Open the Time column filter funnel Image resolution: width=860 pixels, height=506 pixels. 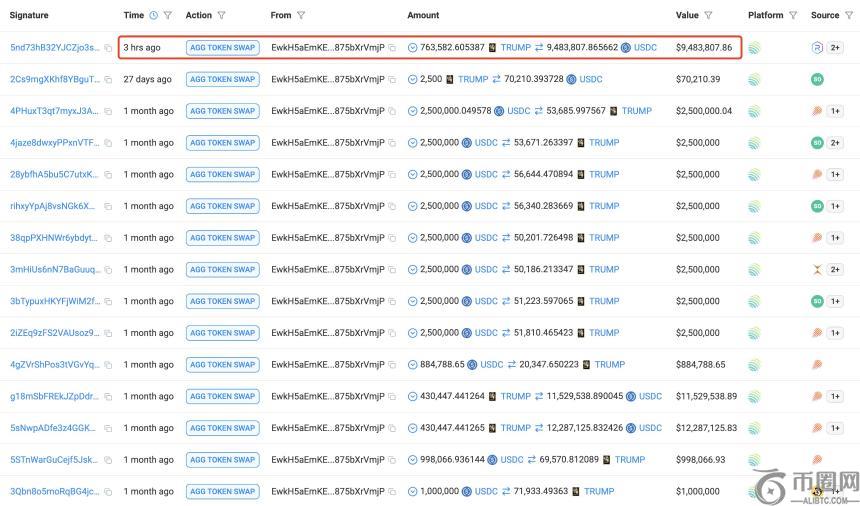167,16
